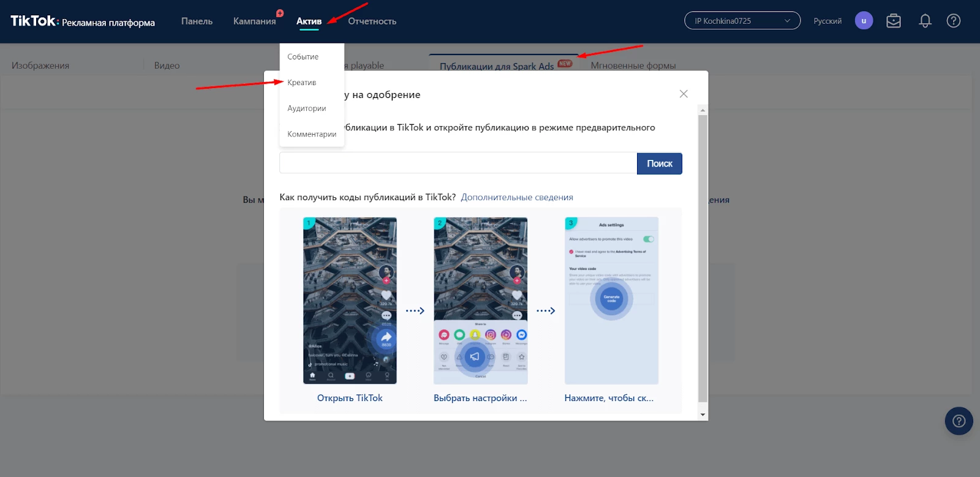Viewport: 980px width, 477px height.
Task: Open the Актив menu
Action: tap(309, 21)
